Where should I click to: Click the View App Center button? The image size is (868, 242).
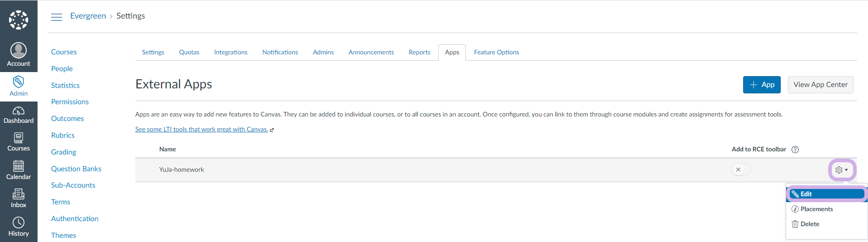pos(820,85)
